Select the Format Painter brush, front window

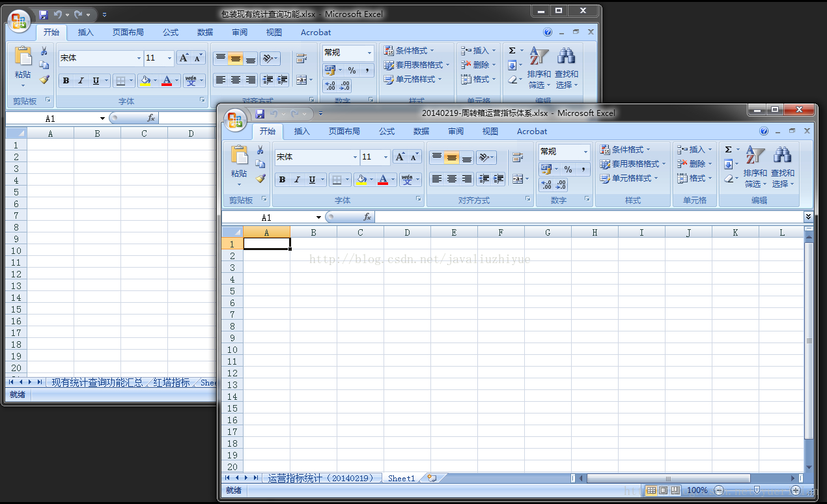click(x=260, y=178)
